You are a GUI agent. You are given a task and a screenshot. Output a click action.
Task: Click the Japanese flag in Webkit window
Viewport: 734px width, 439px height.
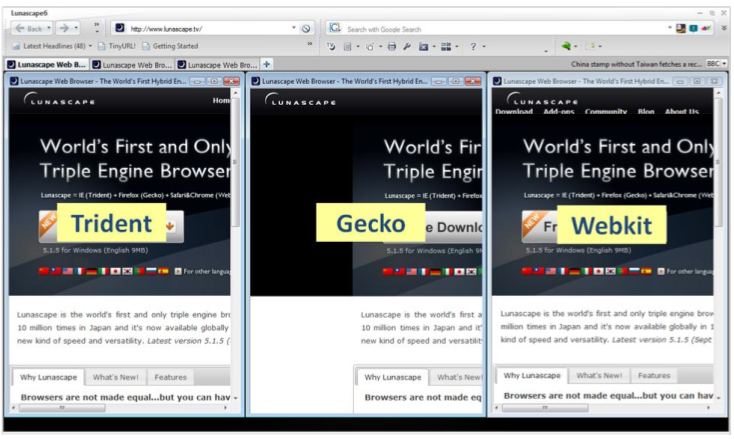598,271
